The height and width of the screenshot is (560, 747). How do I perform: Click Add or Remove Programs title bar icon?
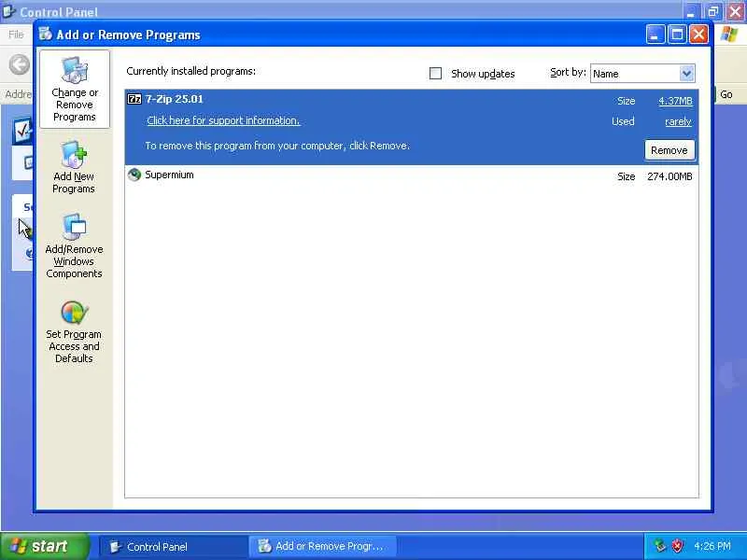click(x=46, y=34)
